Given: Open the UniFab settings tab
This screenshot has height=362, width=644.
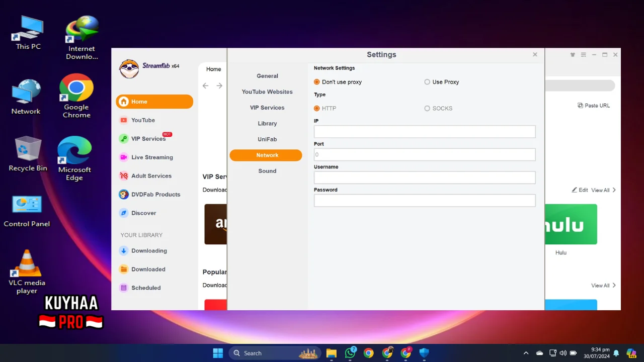Looking at the screenshot, I should [x=267, y=139].
